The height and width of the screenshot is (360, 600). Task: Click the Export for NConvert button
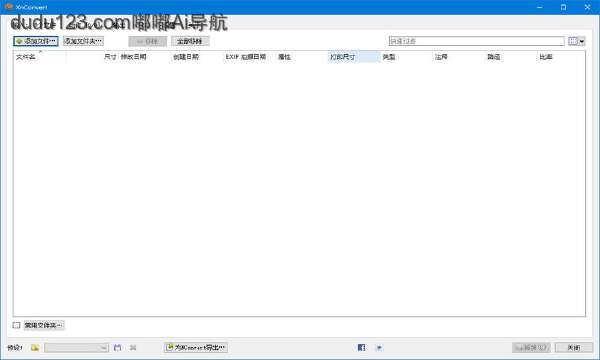[x=196, y=347]
